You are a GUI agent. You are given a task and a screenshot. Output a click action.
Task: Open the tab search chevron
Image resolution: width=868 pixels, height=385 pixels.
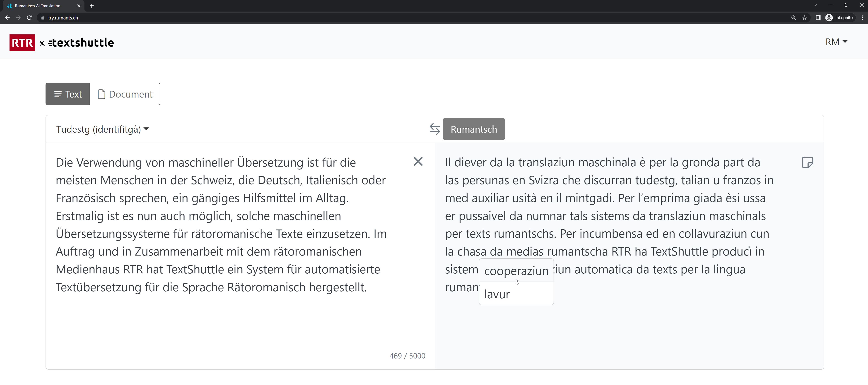click(815, 5)
